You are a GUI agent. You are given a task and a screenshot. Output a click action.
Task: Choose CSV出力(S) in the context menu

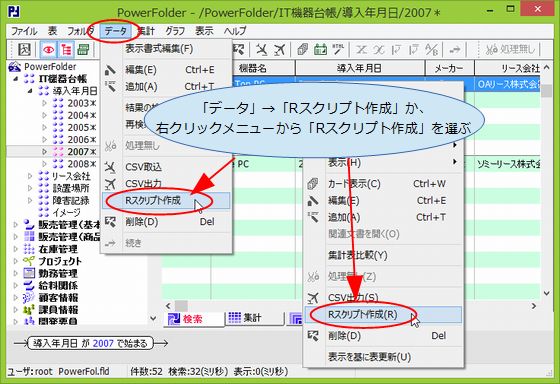(x=383, y=298)
